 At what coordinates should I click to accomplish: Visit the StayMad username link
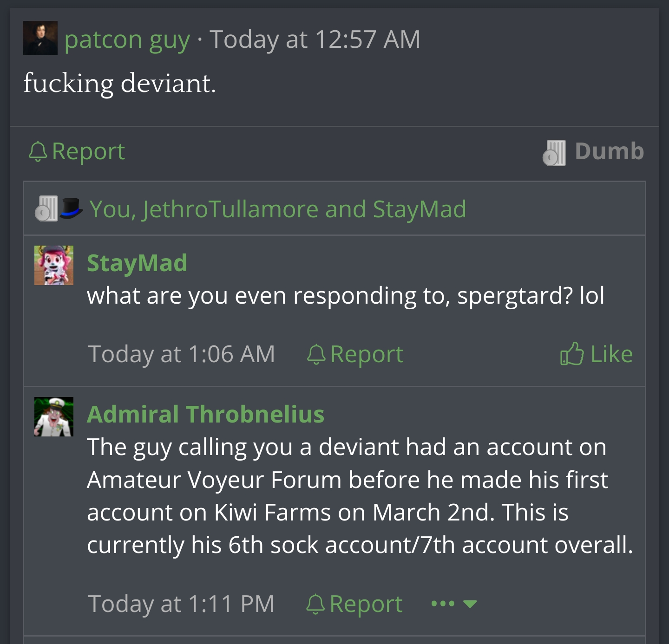(137, 263)
